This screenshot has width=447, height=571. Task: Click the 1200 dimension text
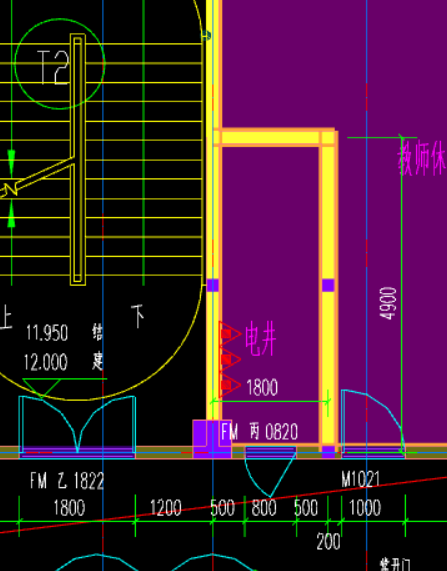pos(166,508)
